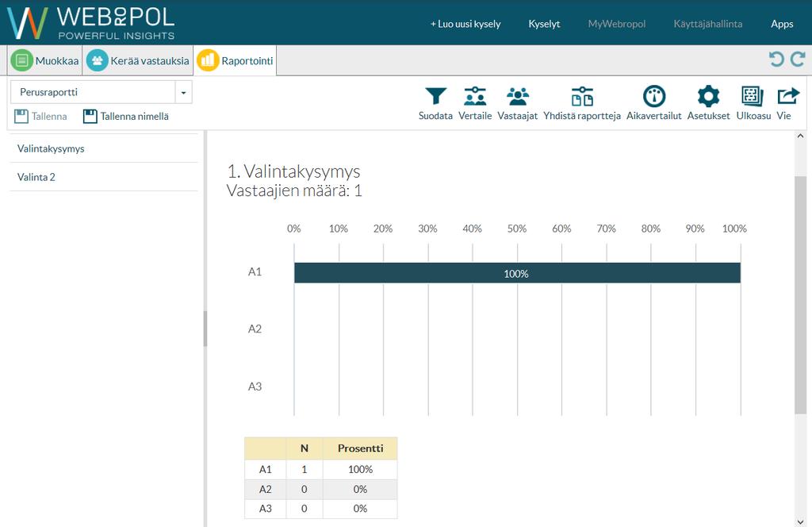Click the undo arrow icon
The image size is (812, 527).
point(776,59)
